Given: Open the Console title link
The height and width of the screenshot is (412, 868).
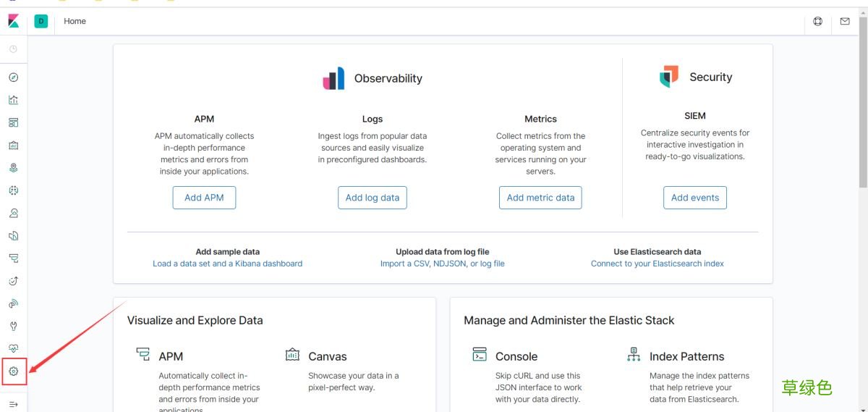Looking at the screenshot, I should (516, 356).
